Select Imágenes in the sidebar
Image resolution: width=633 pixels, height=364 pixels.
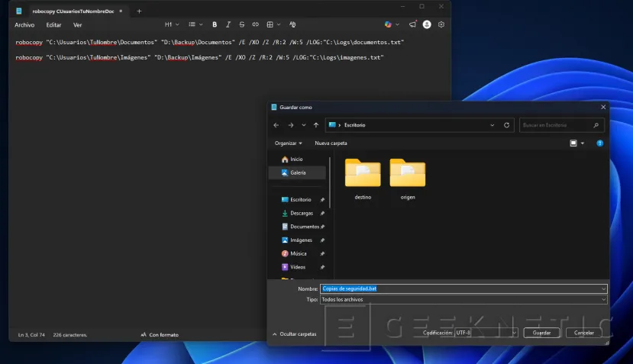301,240
